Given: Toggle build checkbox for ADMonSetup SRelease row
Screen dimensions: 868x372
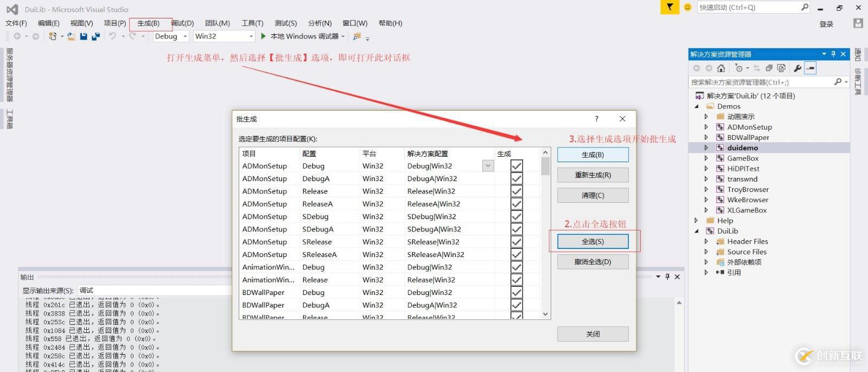Looking at the screenshot, I should point(516,242).
